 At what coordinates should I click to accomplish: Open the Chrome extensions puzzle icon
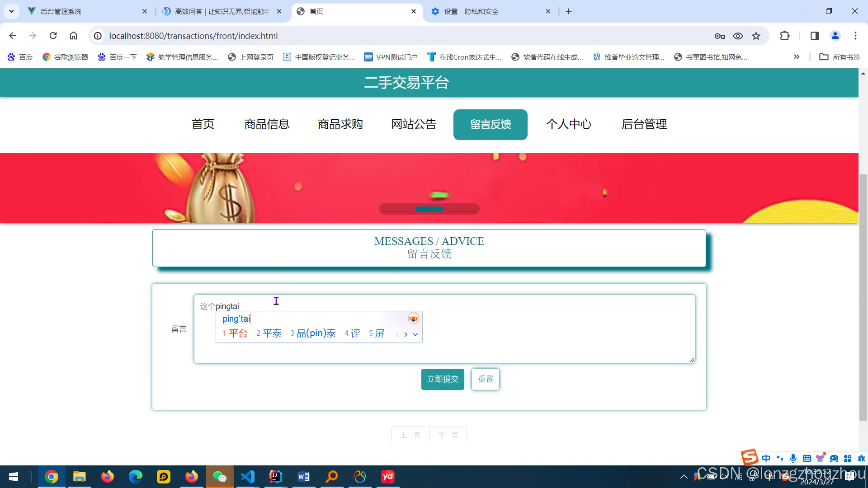click(x=785, y=36)
